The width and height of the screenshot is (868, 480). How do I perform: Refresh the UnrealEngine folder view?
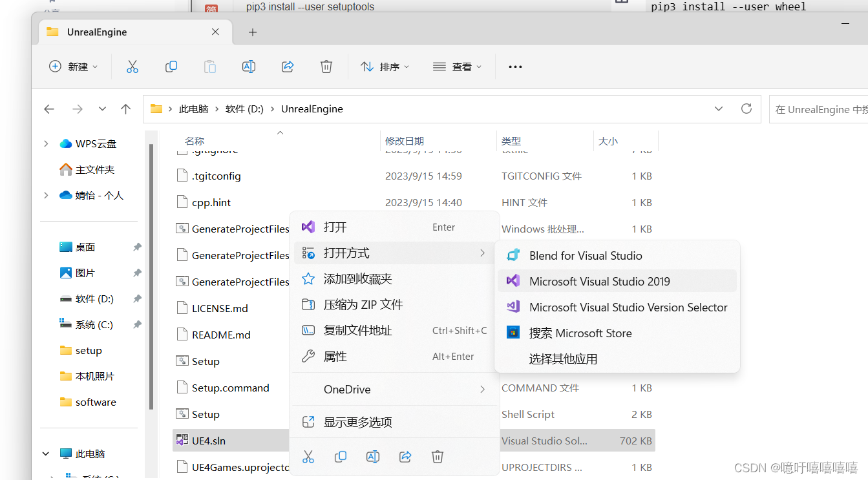pos(746,109)
